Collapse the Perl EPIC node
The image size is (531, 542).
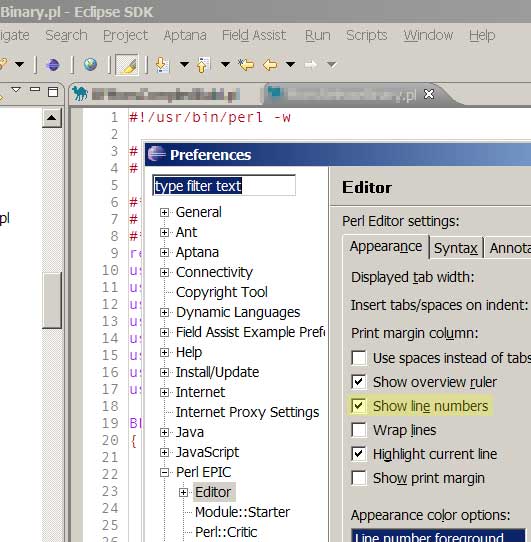click(165, 473)
